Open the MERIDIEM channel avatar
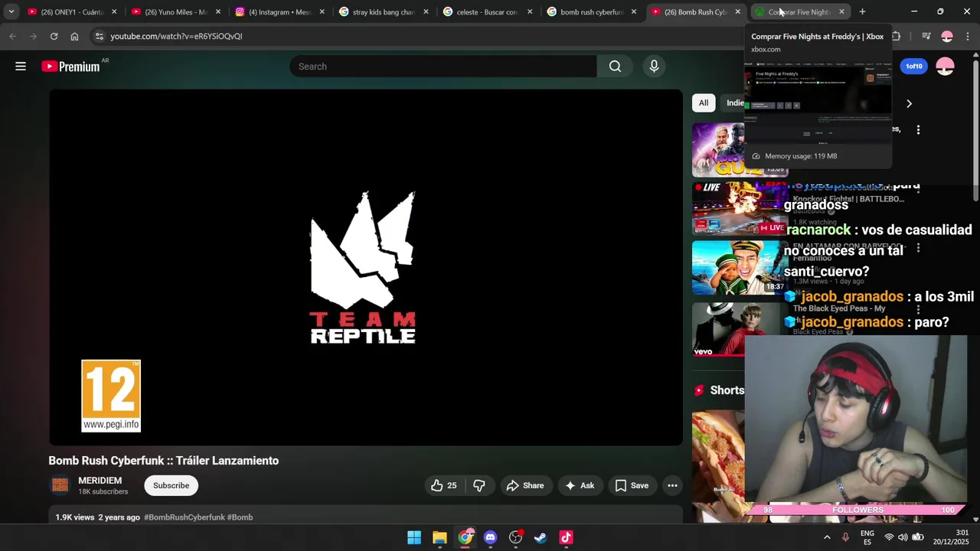 (60, 485)
